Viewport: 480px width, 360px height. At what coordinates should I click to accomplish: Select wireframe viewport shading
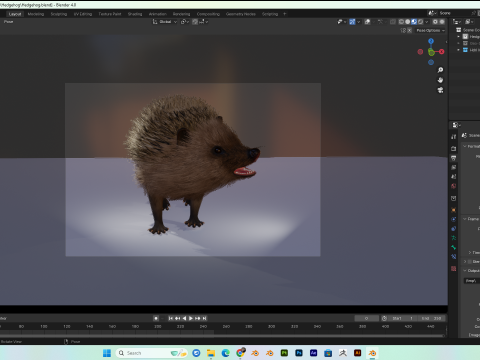click(401, 22)
